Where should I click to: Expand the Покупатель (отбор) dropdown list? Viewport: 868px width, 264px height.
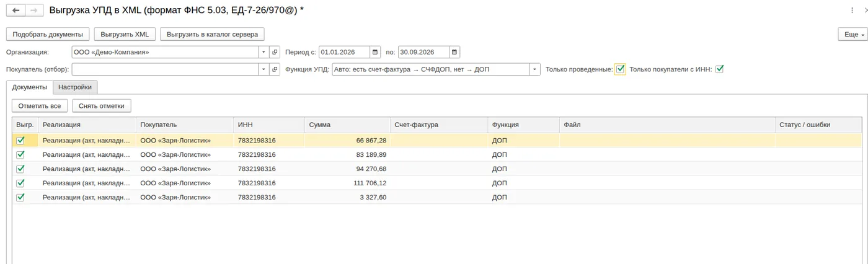click(x=263, y=69)
